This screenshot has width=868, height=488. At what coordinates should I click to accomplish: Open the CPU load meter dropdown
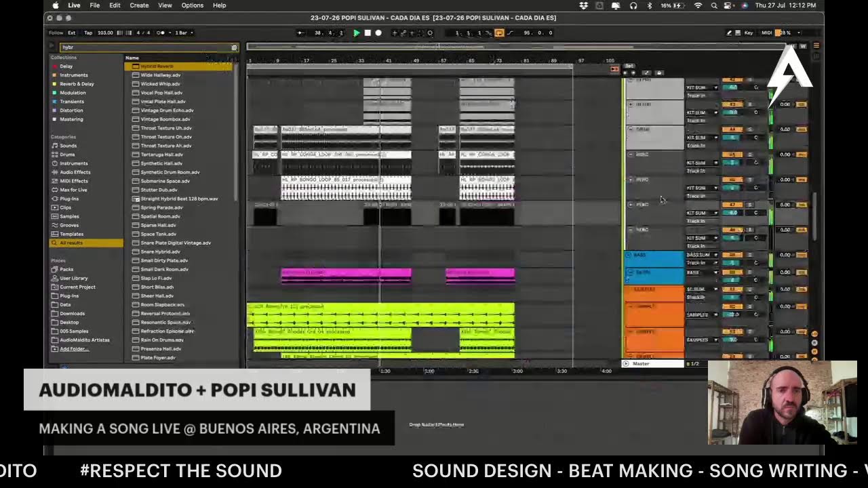(x=799, y=33)
